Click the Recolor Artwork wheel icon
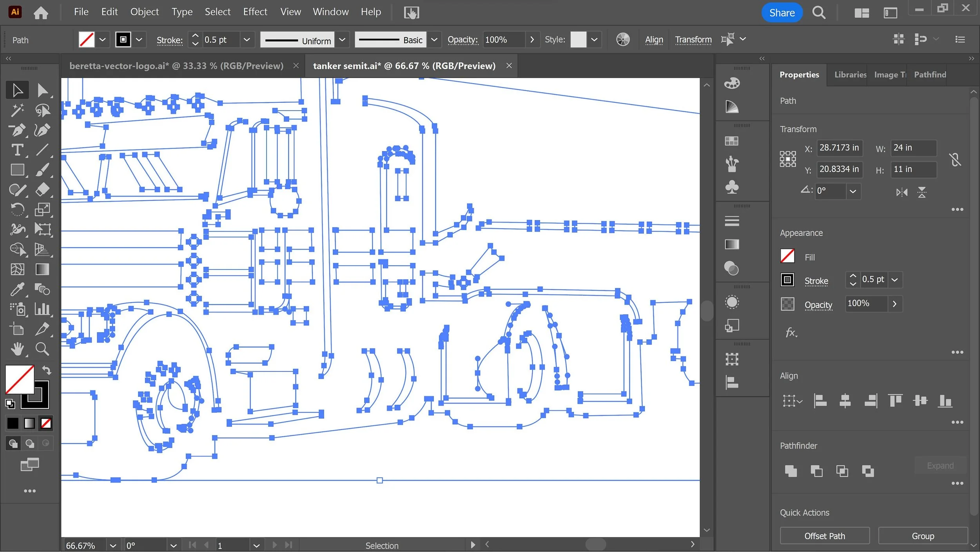Image resolution: width=980 pixels, height=552 pixels. point(622,40)
